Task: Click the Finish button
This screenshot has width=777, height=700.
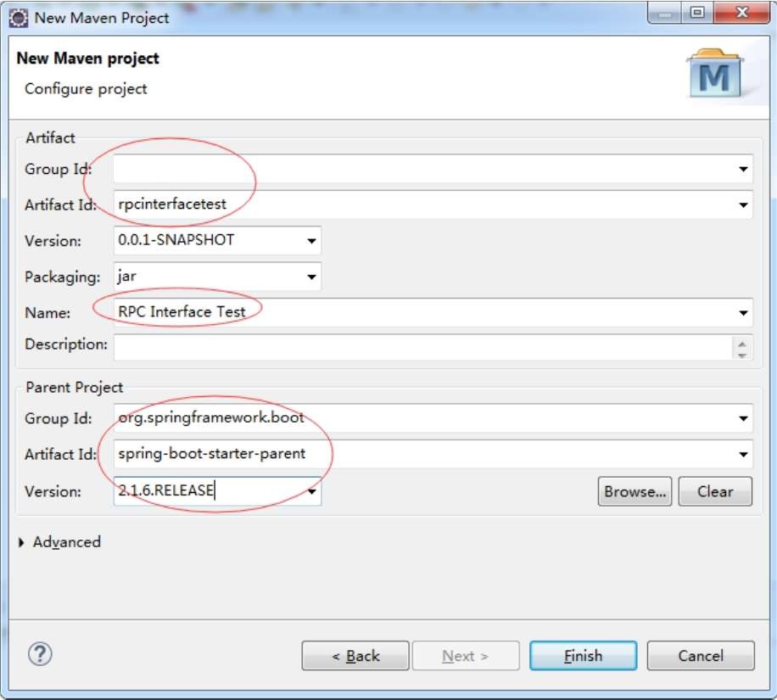Action: (x=584, y=656)
